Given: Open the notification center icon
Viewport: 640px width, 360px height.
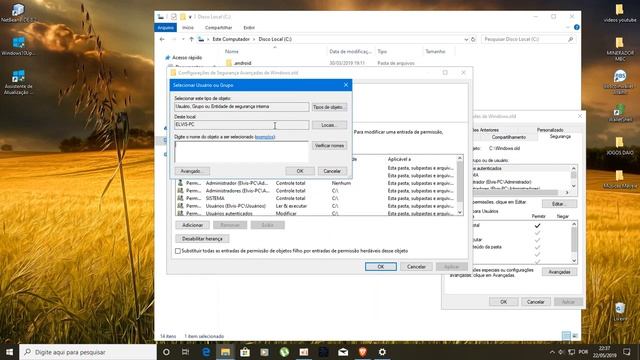Looking at the screenshot, I should click(x=627, y=352).
